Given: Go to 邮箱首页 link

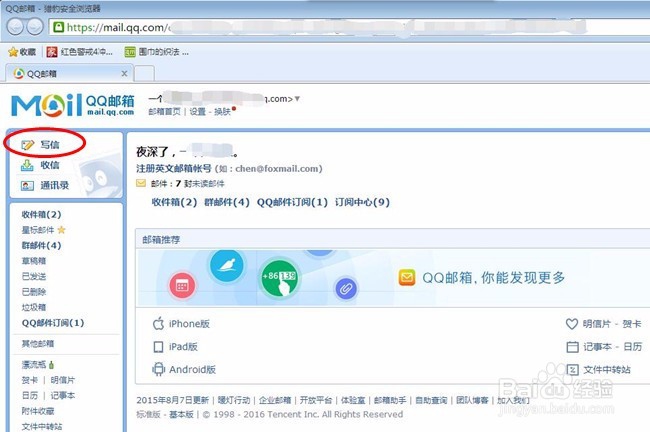Looking at the screenshot, I should 165,112.
